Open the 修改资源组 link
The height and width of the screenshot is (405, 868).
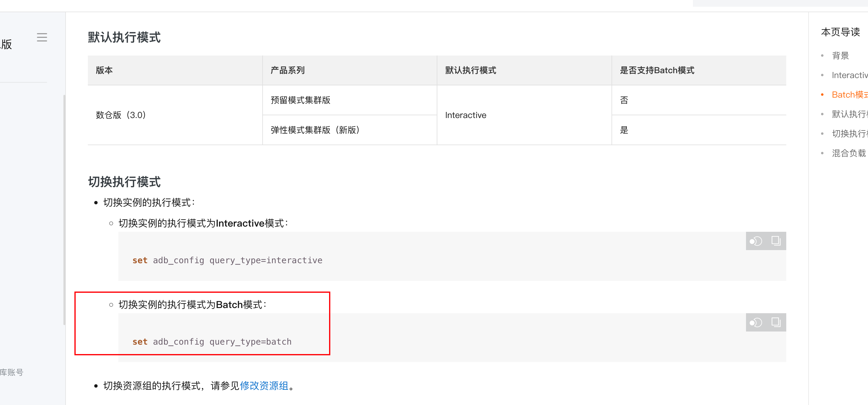(x=264, y=385)
